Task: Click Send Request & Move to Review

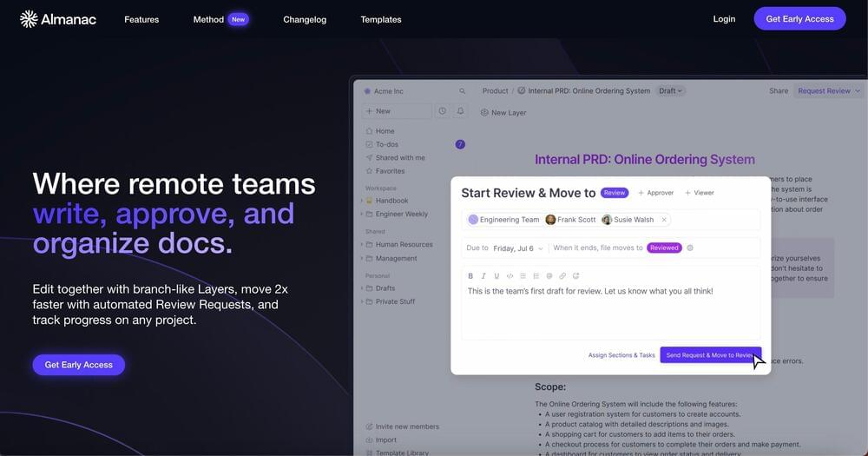Action: (710, 355)
